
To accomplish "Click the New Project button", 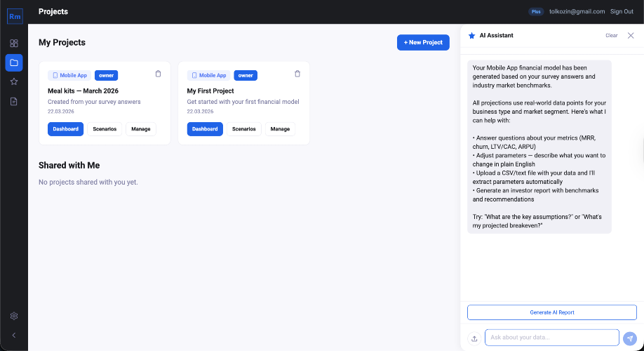I will pos(423,42).
